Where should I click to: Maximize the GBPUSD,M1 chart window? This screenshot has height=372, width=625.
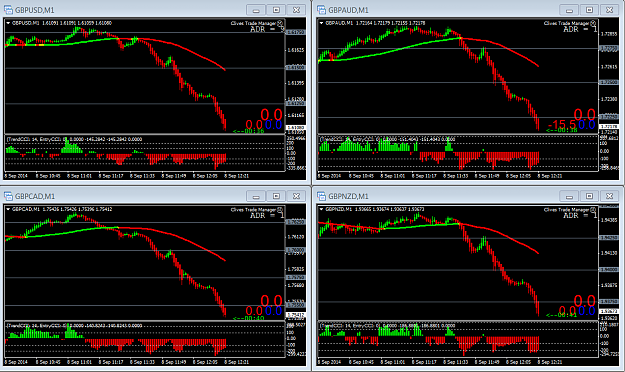coord(276,10)
